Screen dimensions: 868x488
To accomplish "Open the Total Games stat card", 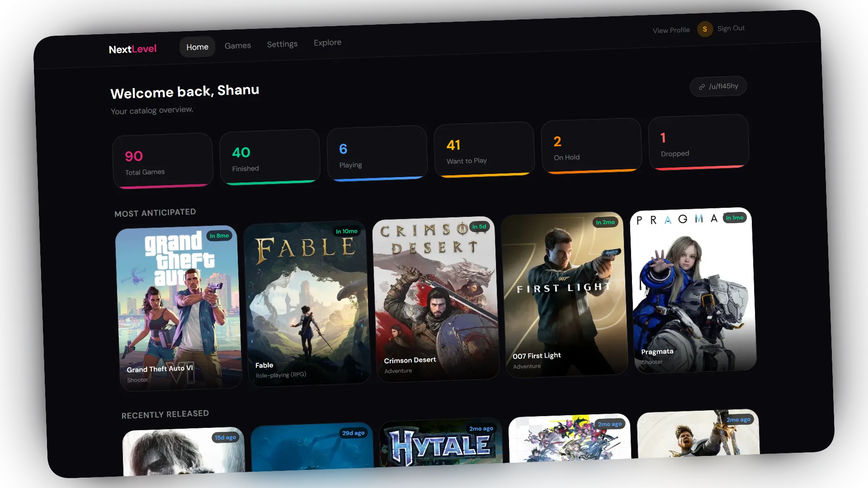I will 162,161.
